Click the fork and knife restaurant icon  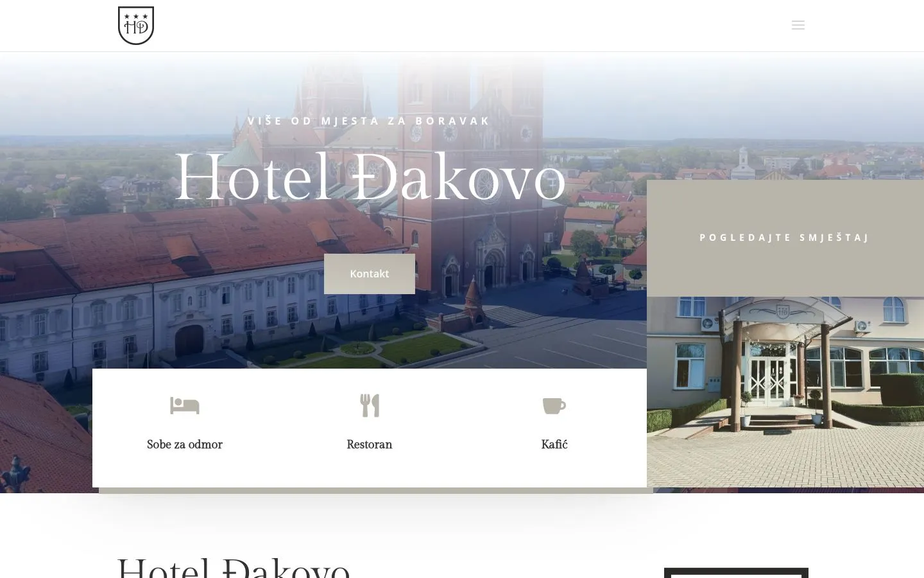370,406
